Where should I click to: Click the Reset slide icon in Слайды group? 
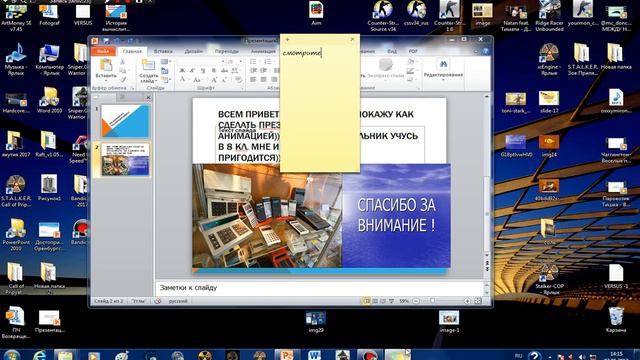[x=164, y=71]
